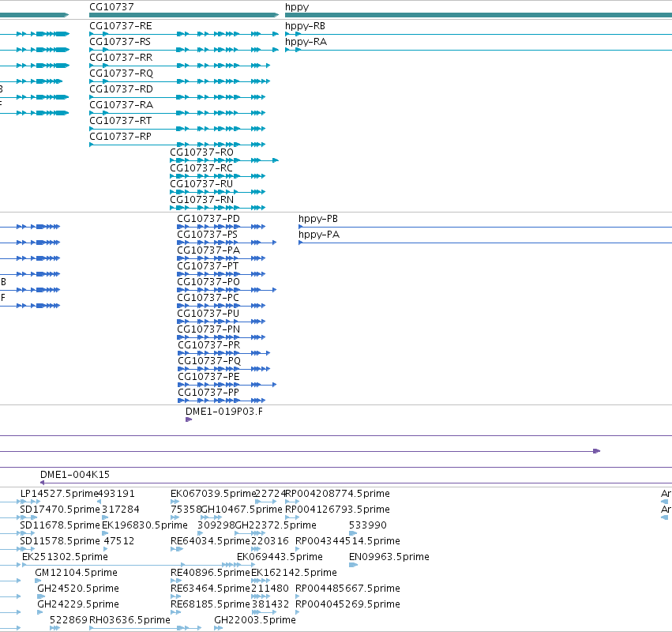Open EST RP004344514.5prime

[347, 541]
